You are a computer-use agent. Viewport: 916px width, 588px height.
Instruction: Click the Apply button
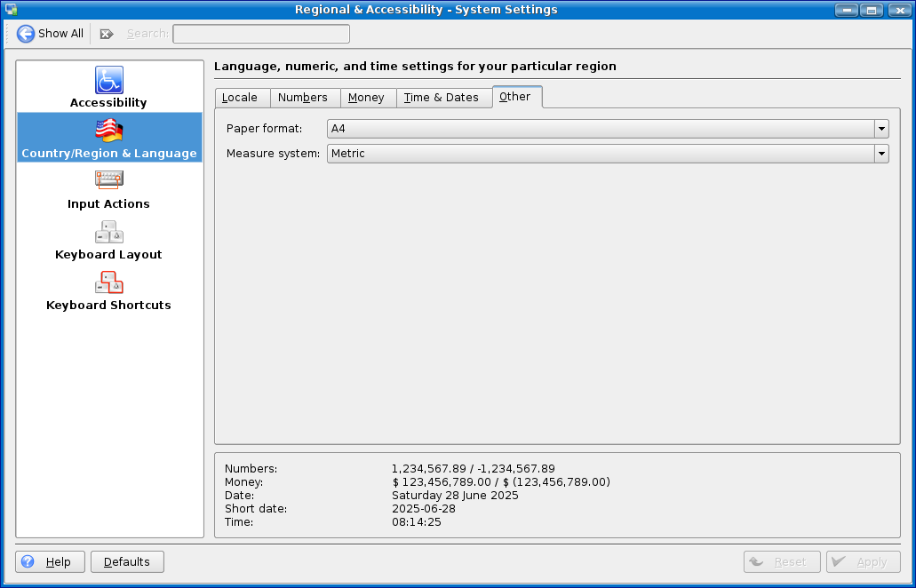863,561
